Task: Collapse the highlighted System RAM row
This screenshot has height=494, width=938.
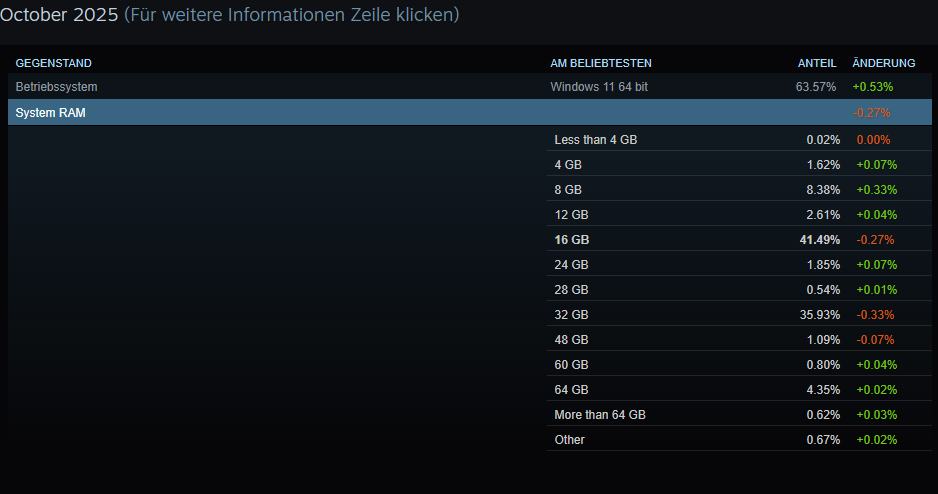Action: (51, 113)
